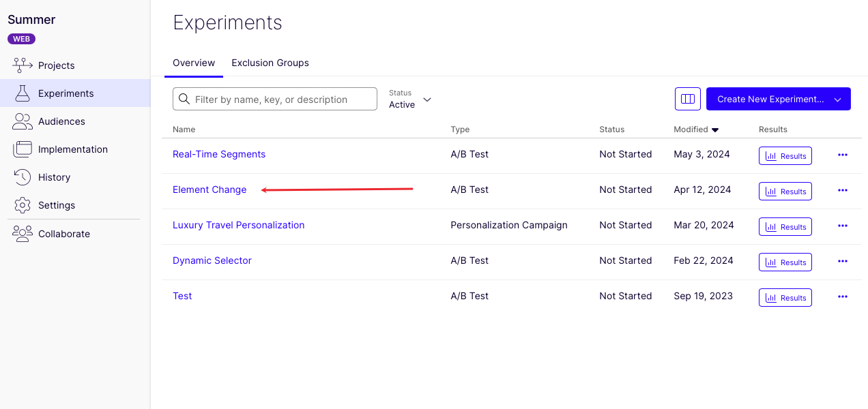
Task: Toggle the column layout icon button
Action: pyautogui.click(x=687, y=99)
